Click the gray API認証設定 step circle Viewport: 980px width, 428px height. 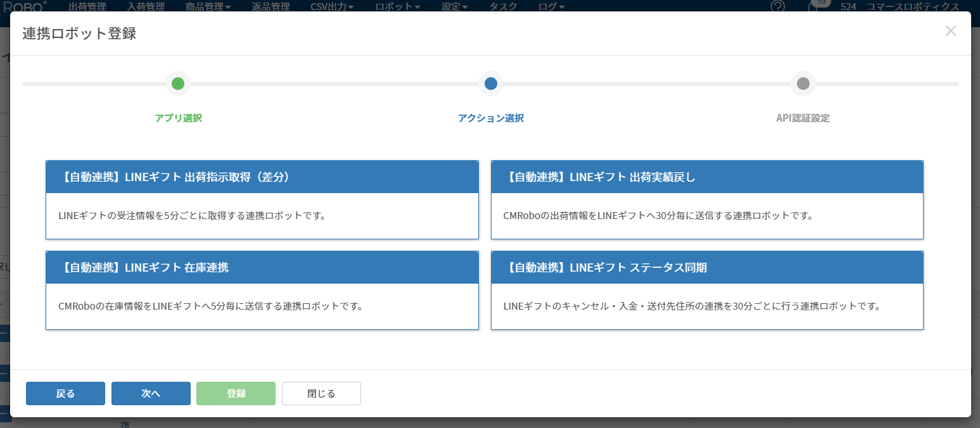pyautogui.click(x=803, y=84)
